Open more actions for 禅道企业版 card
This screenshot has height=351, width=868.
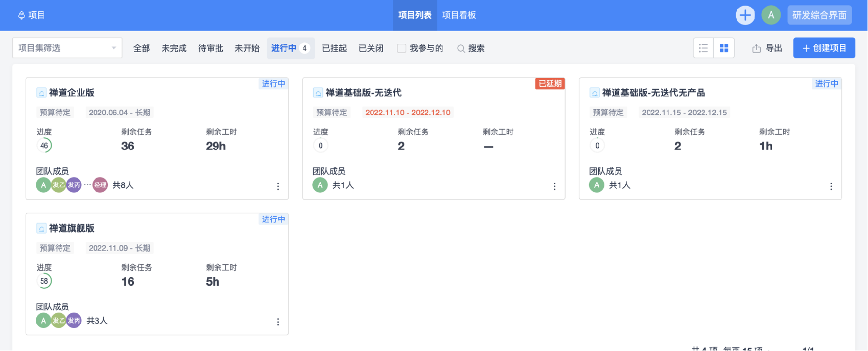pyautogui.click(x=278, y=187)
